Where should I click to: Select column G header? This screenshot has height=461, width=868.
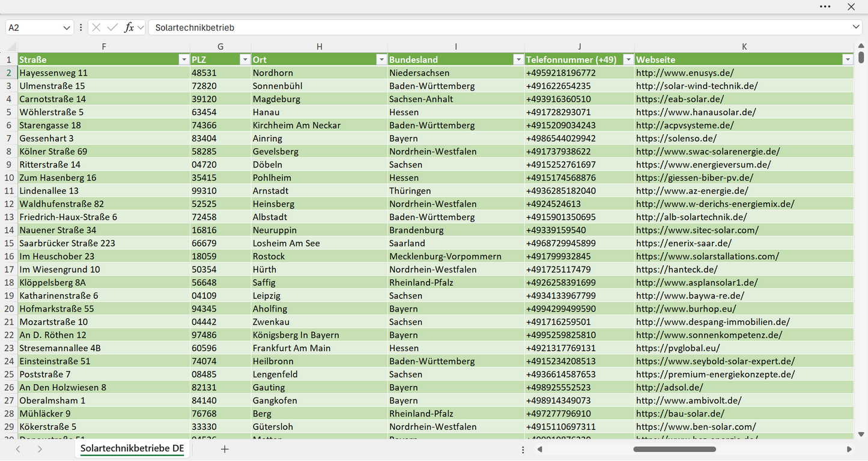[220, 47]
